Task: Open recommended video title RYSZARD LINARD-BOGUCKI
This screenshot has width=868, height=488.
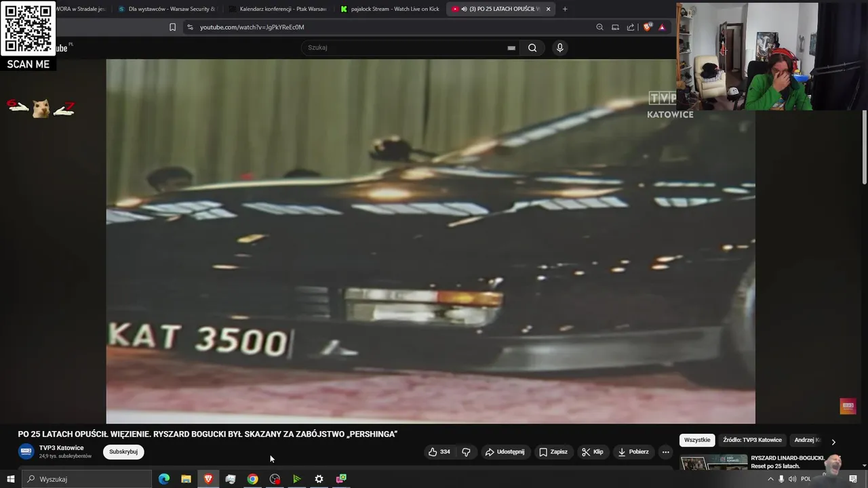Action: (x=787, y=462)
